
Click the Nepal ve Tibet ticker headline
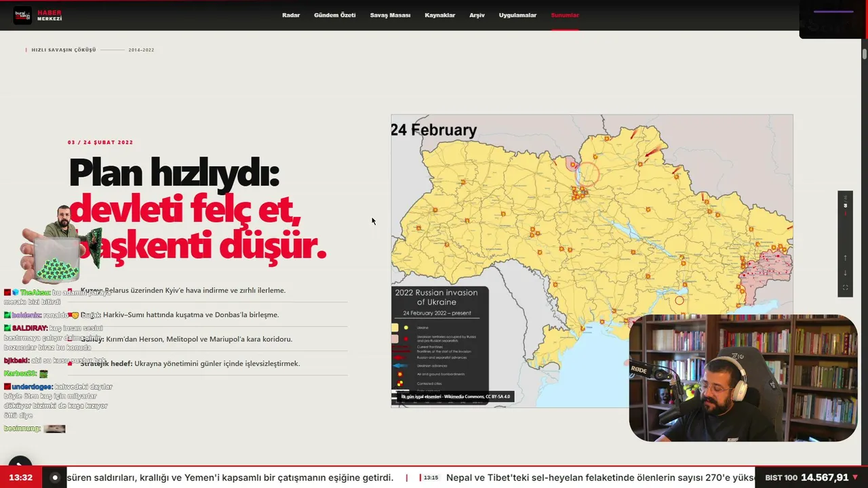(x=599, y=478)
